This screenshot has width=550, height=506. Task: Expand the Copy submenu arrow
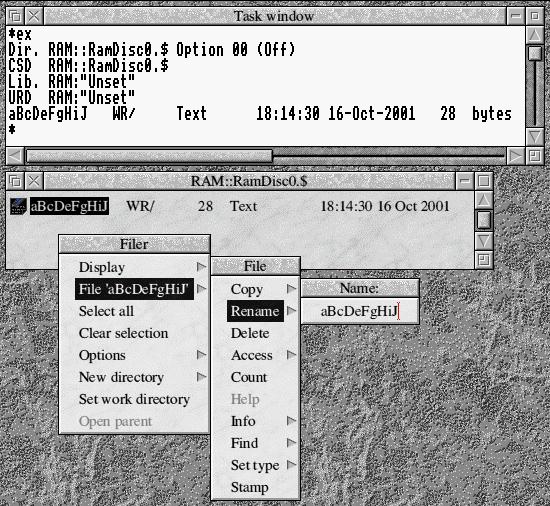click(291, 289)
